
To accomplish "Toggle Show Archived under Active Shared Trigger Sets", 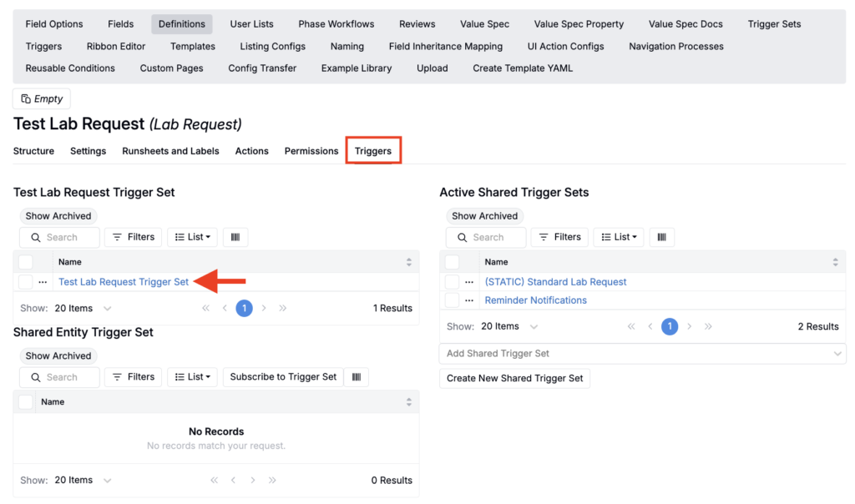I will 484,216.
